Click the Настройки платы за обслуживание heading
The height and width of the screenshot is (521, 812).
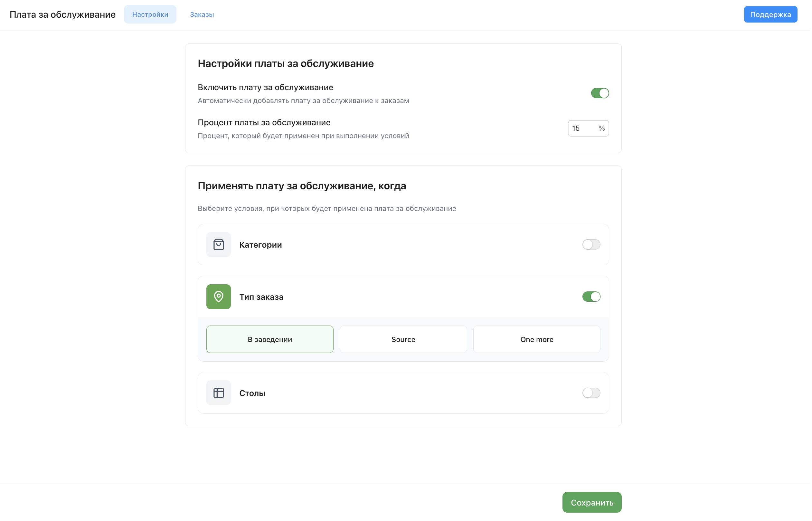click(x=287, y=64)
